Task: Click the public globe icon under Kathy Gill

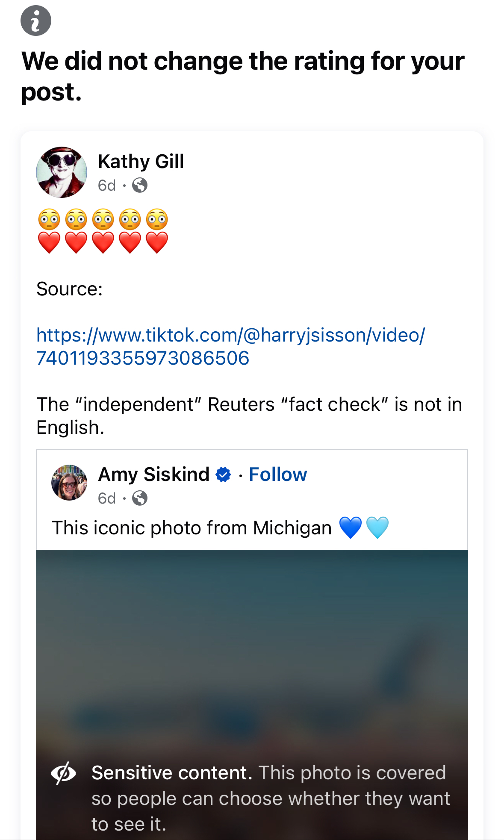Action: click(140, 185)
